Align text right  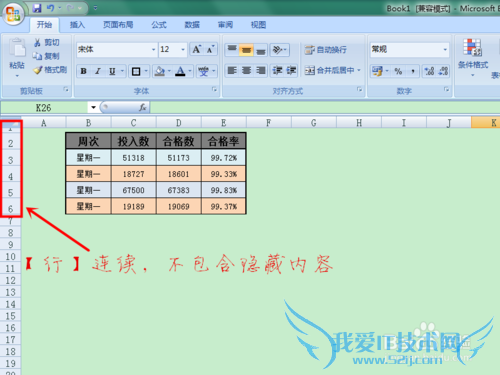(x=261, y=70)
